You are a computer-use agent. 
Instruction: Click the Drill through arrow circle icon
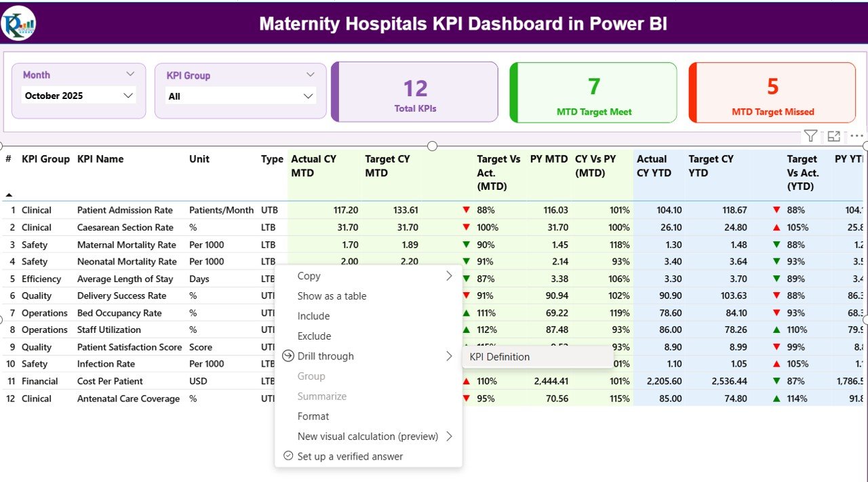(288, 356)
